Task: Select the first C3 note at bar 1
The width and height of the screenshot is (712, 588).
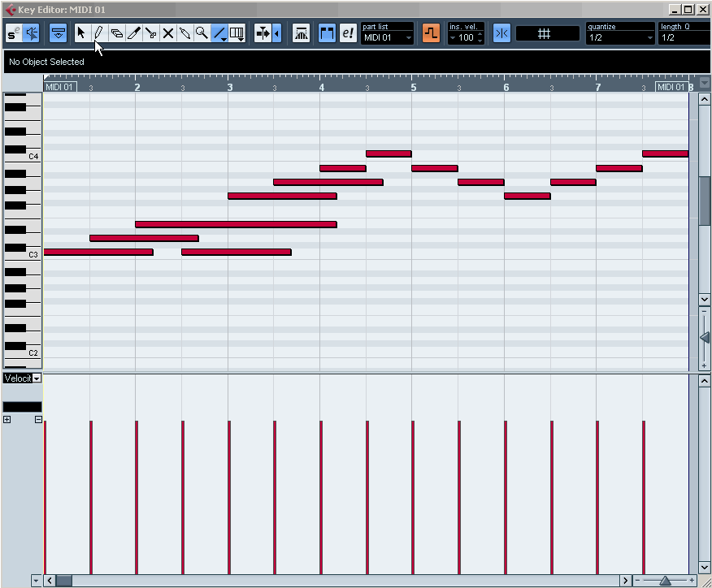Action: point(98,252)
